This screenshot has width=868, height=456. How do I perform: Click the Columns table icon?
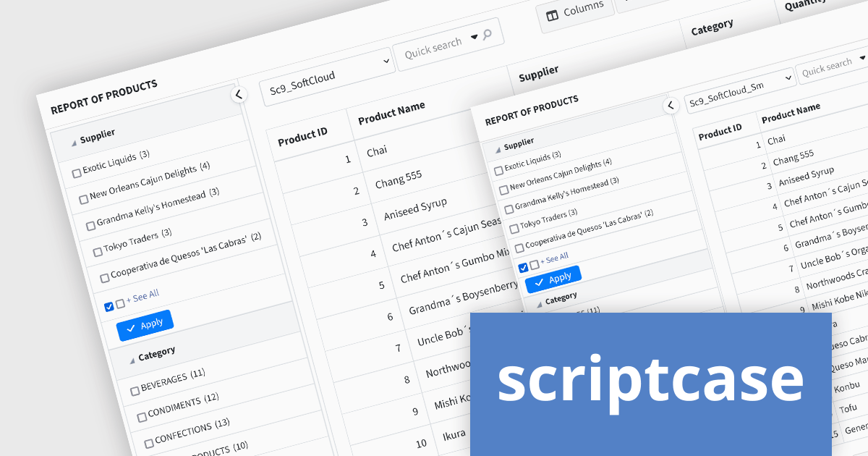(552, 15)
